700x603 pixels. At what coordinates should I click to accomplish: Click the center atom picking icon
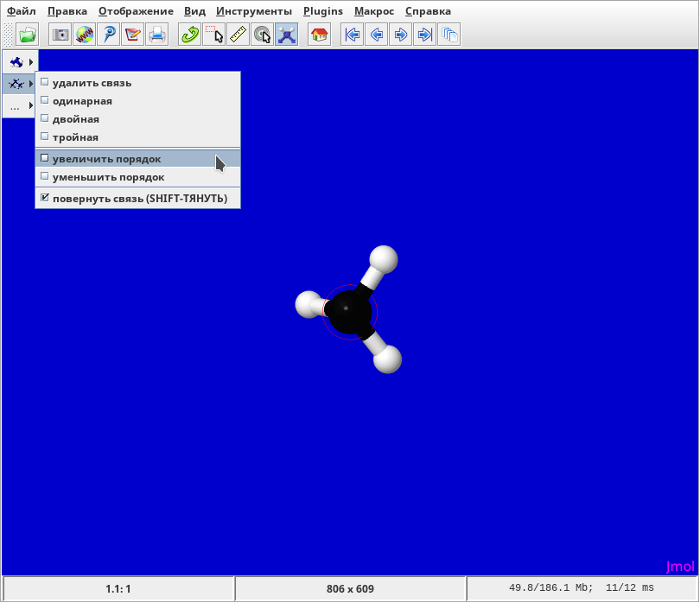262,35
